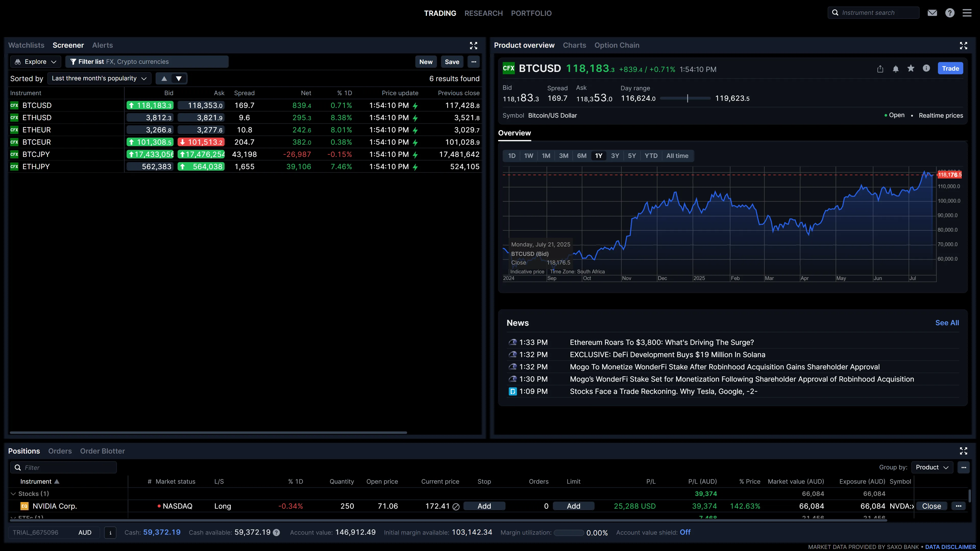Click the filter funnel icon
The height and width of the screenshot is (551, 980).
coord(73,61)
